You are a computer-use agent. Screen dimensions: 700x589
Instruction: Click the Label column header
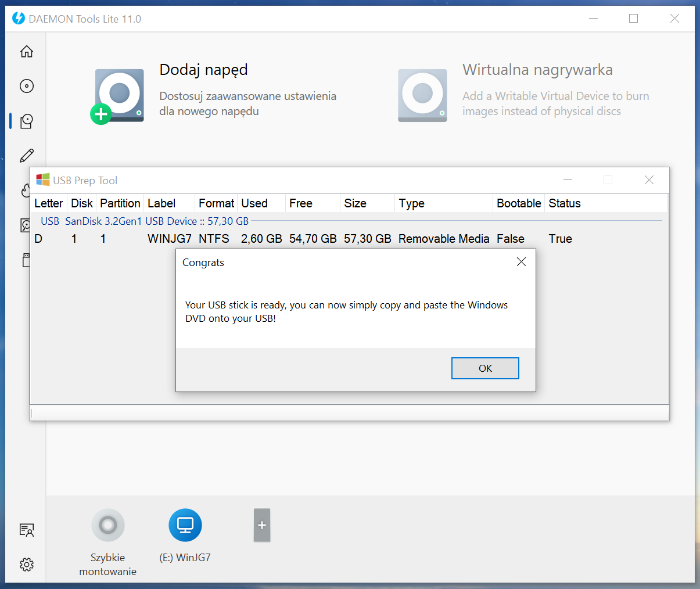pyautogui.click(x=161, y=203)
